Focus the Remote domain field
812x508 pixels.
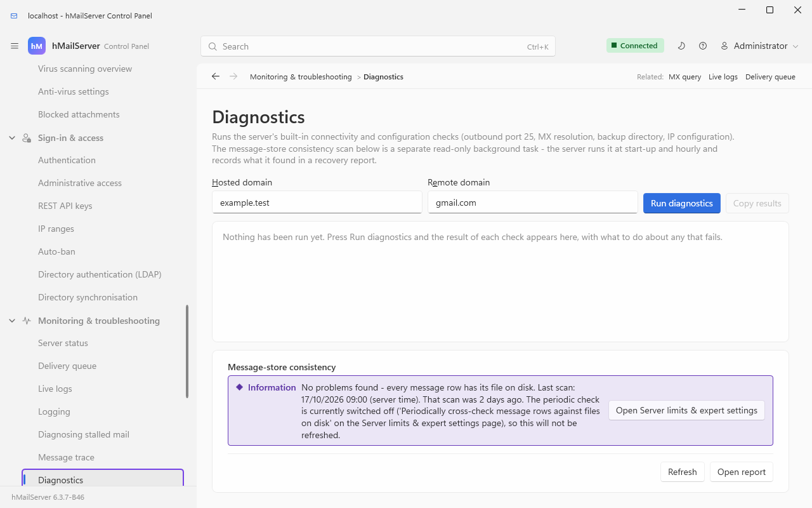coord(533,203)
